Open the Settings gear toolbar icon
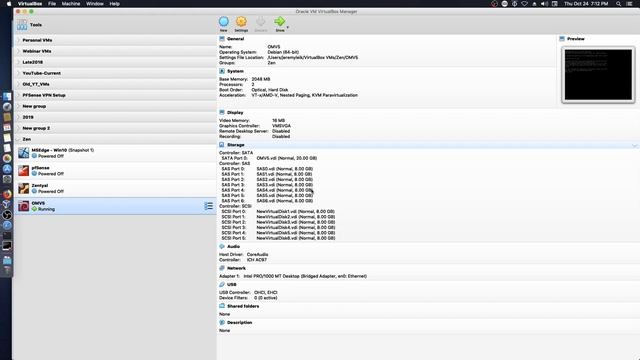Viewport: 640px width, 360px height. [241, 22]
